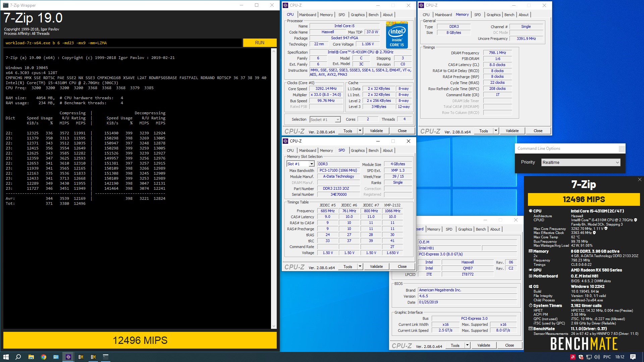644x362 pixels.
Task: Open the Priority Realtime dropdown
Action: click(581, 162)
